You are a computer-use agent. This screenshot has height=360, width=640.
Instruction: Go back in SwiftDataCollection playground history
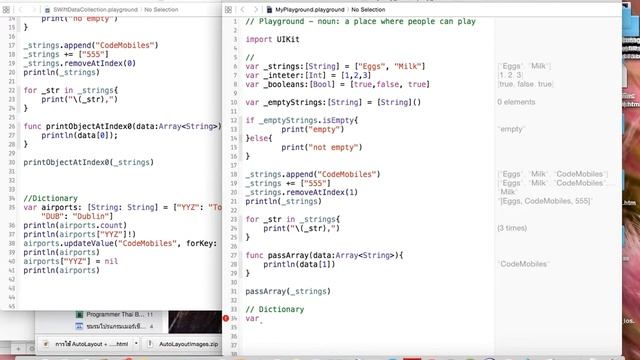[x=21, y=9]
